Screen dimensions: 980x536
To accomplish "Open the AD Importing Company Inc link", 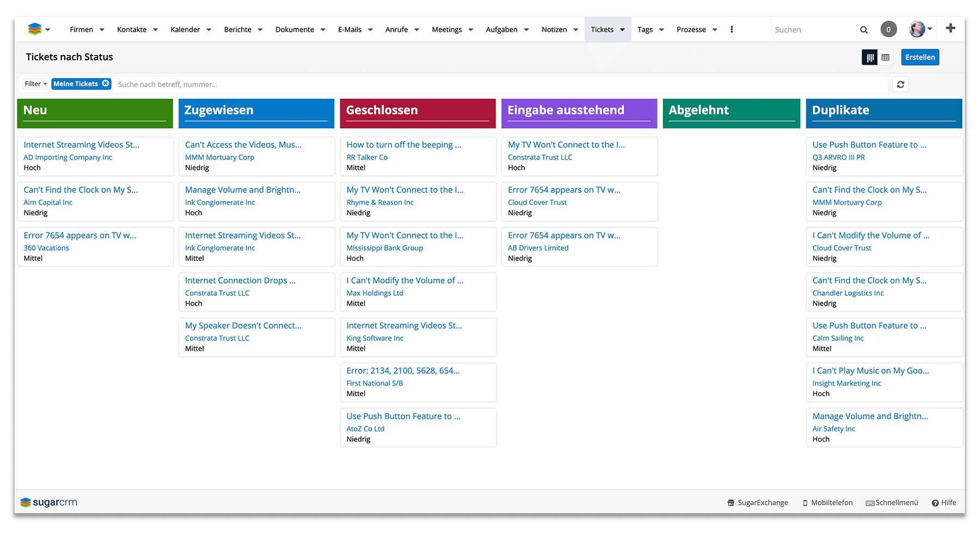I will click(x=68, y=157).
